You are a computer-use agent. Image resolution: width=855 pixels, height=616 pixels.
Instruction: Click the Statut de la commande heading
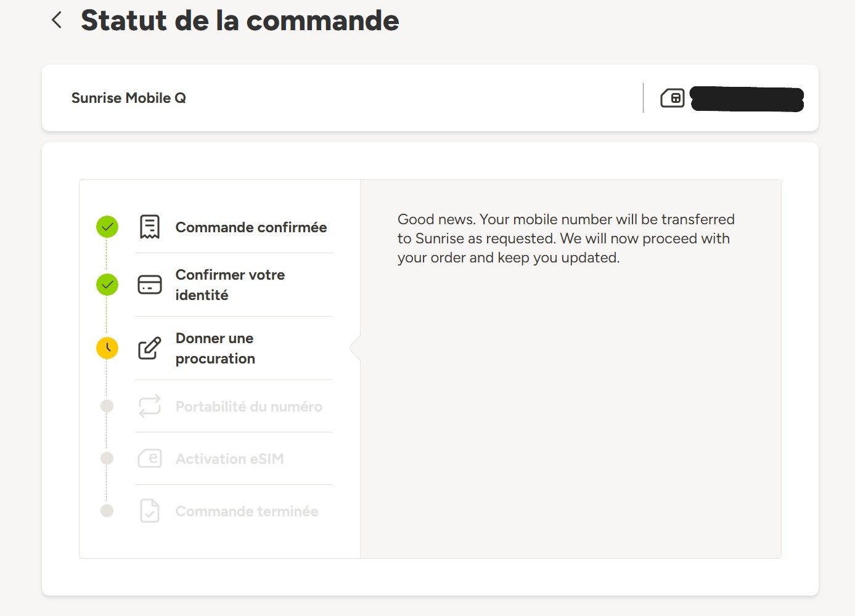click(240, 20)
